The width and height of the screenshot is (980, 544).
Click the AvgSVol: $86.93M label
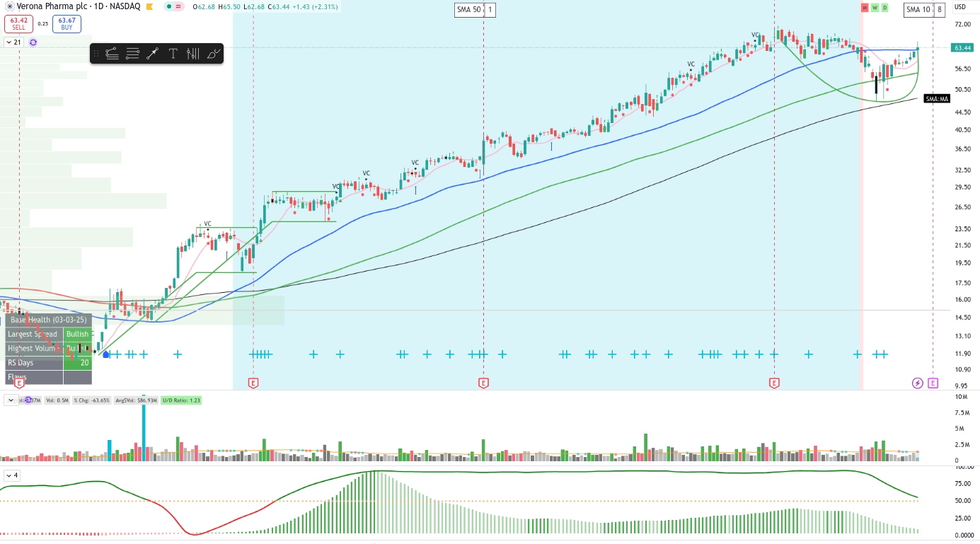pos(137,400)
